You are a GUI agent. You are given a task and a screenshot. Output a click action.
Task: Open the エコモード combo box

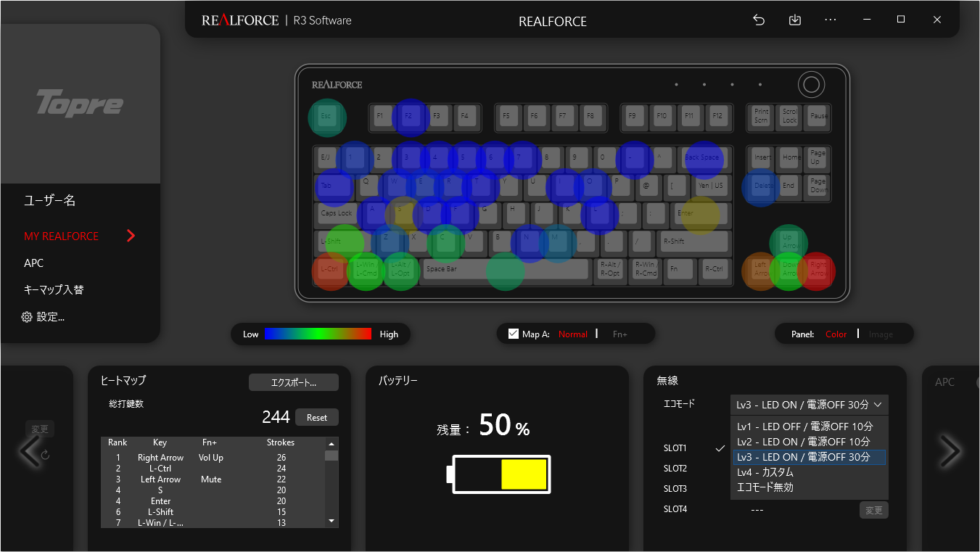point(809,405)
